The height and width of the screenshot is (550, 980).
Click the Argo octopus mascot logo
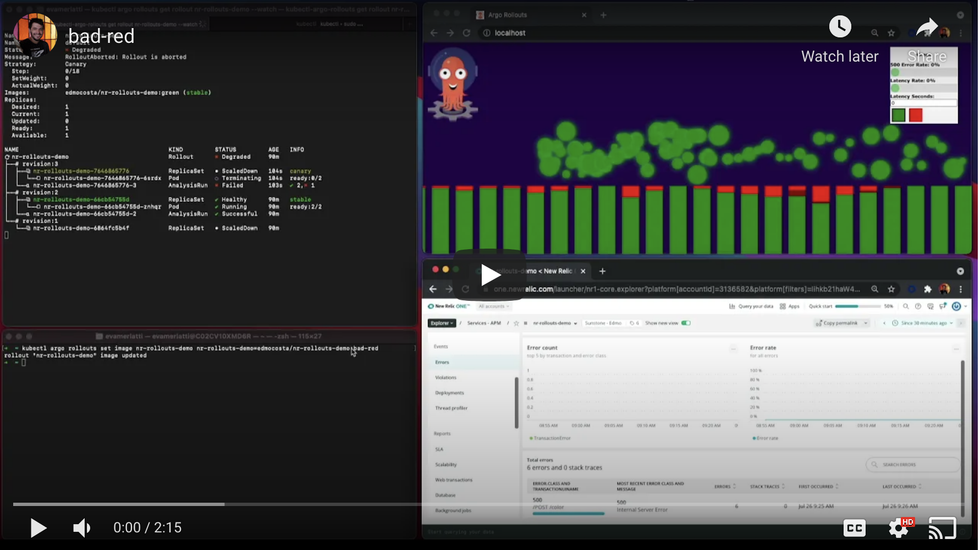point(453,84)
